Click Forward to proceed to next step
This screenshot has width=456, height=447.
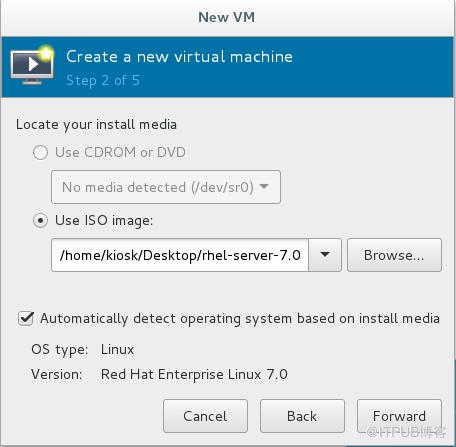pos(399,416)
